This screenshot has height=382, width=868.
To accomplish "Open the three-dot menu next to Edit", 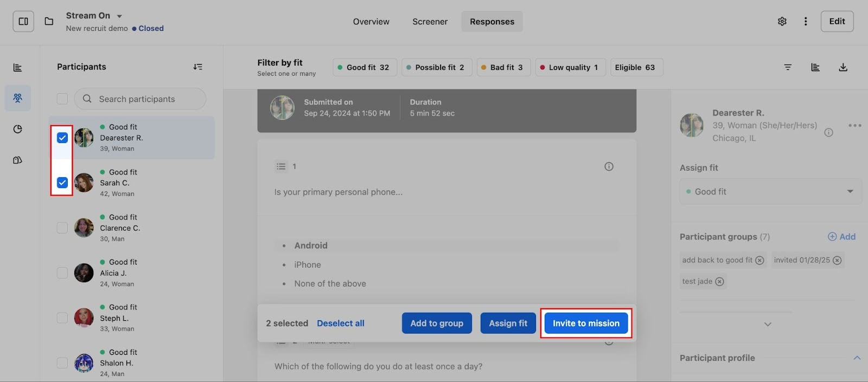I will pyautogui.click(x=806, y=22).
